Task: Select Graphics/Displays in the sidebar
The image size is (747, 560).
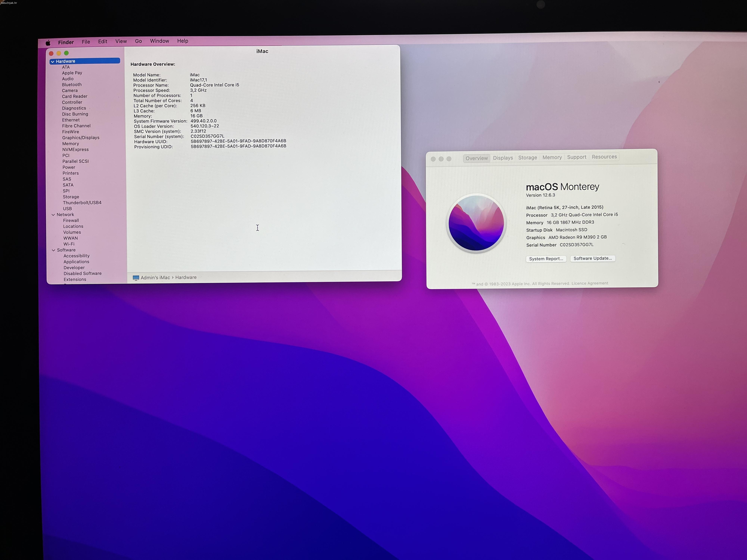Action: coord(81,138)
